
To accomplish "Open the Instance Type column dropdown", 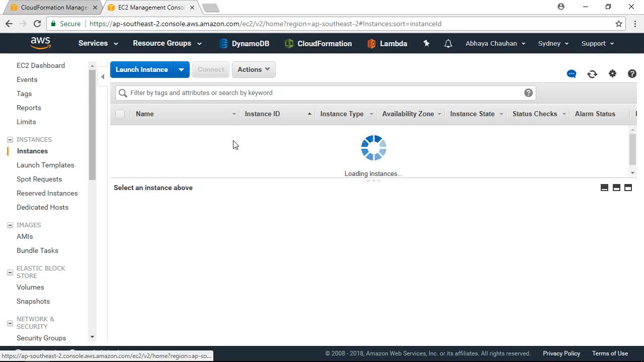I will tap(371, 114).
